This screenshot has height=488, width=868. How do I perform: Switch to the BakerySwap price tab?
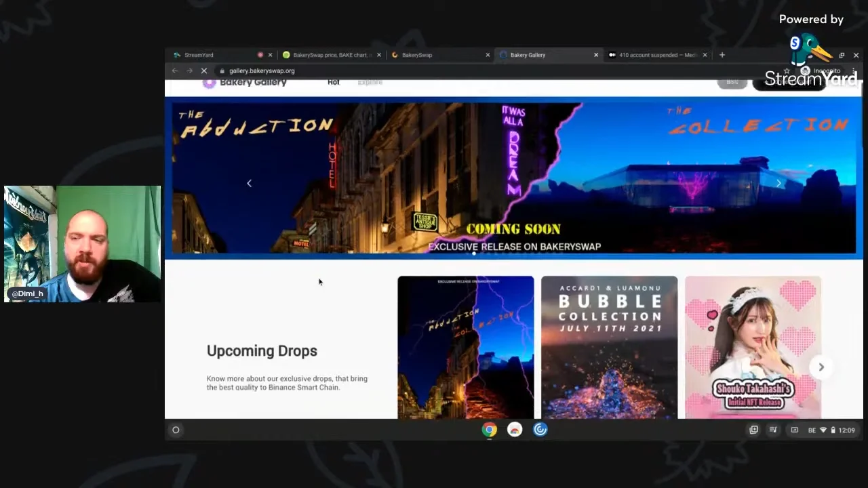(x=329, y=55)
